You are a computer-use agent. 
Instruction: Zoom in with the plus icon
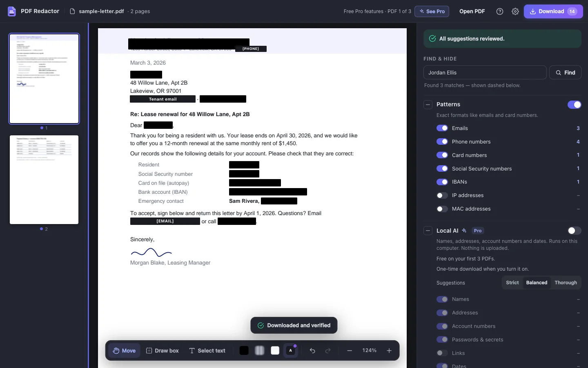389,350
